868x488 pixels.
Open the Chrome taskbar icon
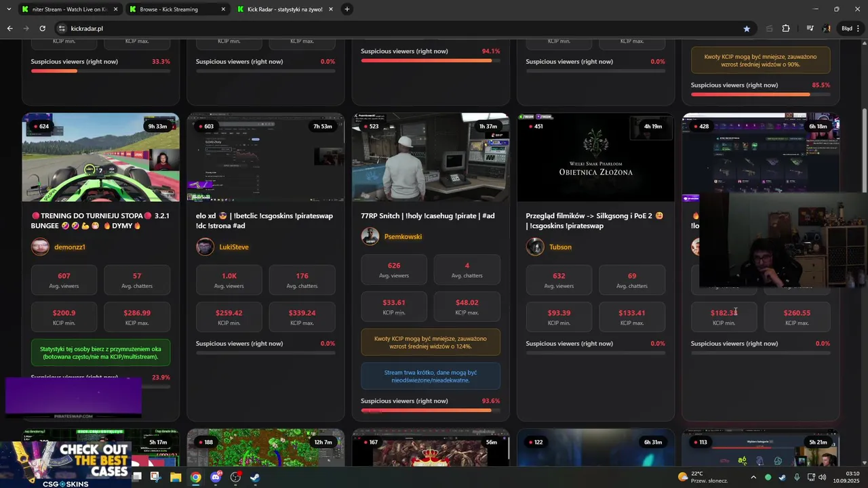coord(195,477)
